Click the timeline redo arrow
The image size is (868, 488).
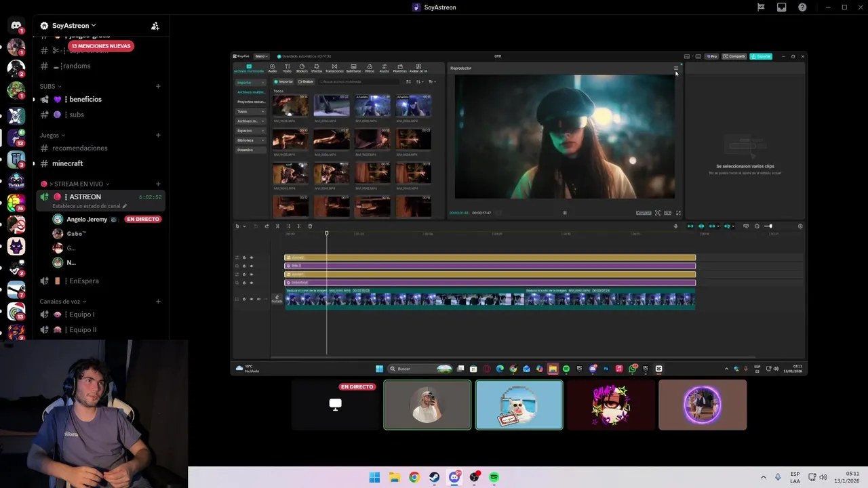coord(267,226)
